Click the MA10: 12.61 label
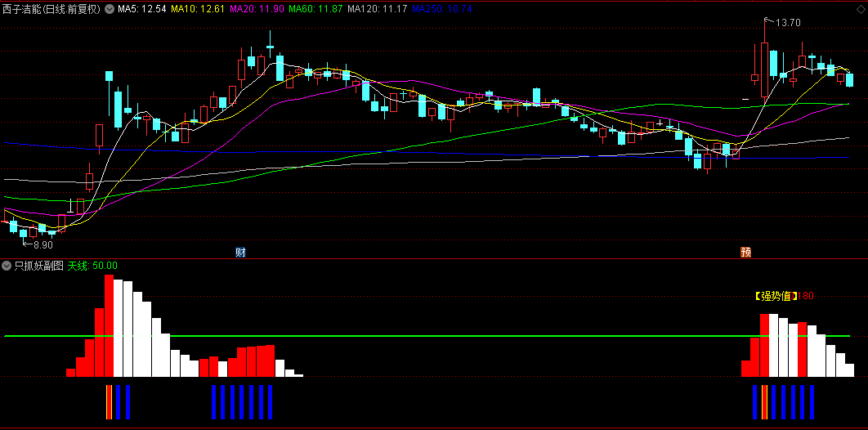This screenshot has height=430, width=868. click(197, 10)
